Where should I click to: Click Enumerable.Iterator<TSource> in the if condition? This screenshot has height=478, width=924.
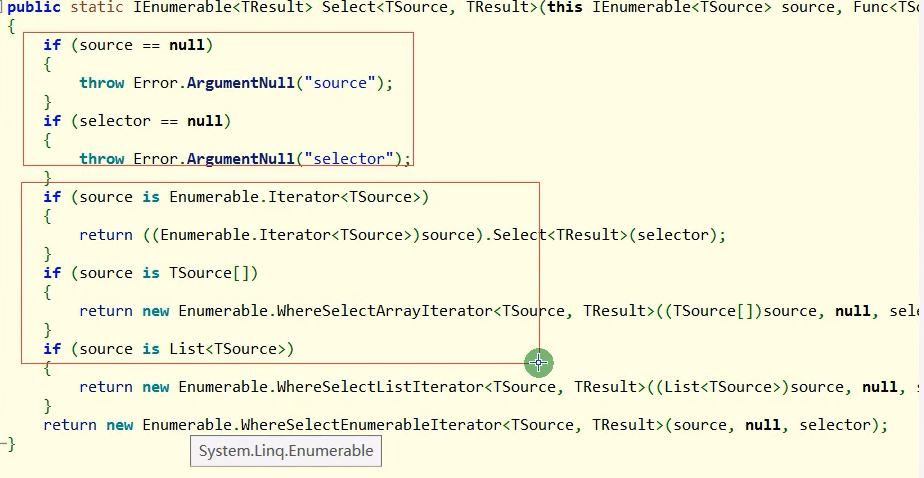(295, 197)
